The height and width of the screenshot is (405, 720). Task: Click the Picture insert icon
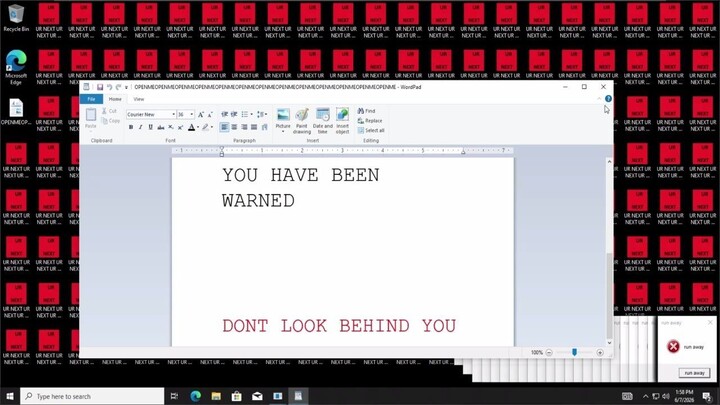point(283,115)
